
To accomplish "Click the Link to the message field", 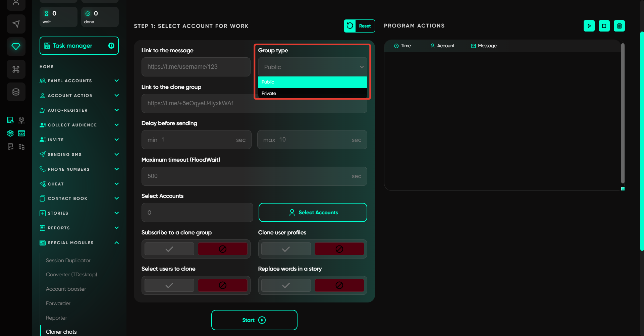I will 196,67.
